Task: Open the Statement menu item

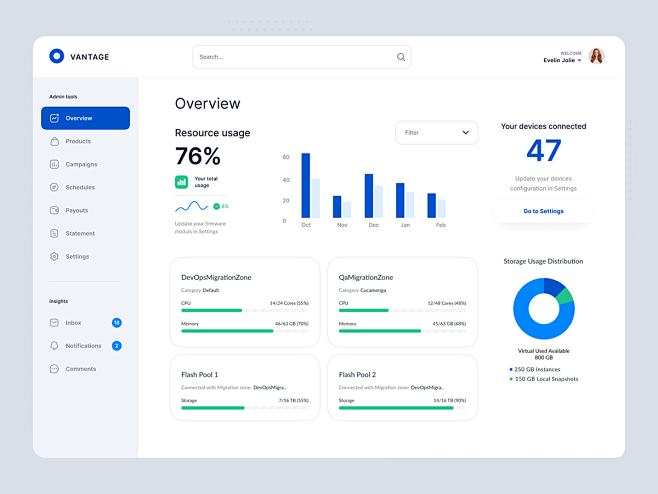Action: (x=80, y=233)
